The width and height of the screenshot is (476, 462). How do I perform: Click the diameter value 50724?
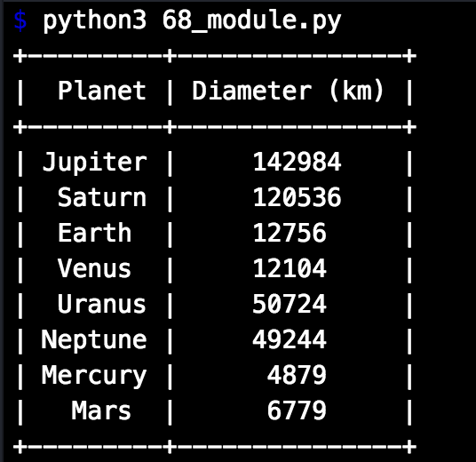click(290, 304)
